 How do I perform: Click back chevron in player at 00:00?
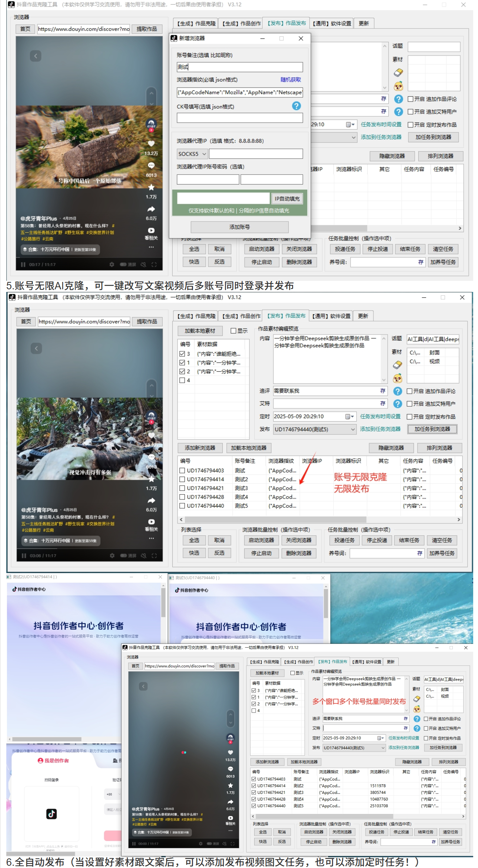coord(144,686)
